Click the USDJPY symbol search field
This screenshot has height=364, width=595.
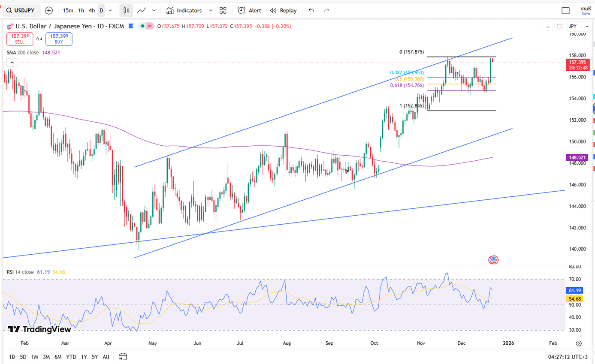pyautogui.click(x=21, y=10)
